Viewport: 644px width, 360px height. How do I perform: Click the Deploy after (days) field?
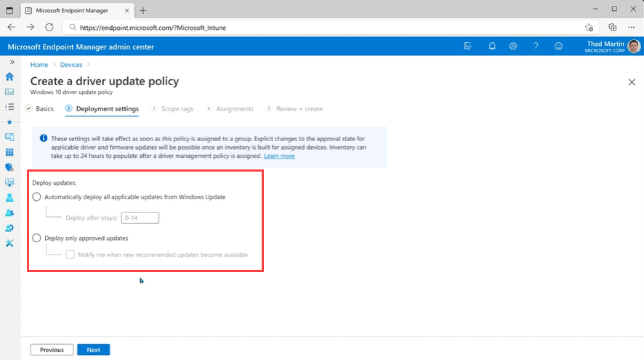140,217
